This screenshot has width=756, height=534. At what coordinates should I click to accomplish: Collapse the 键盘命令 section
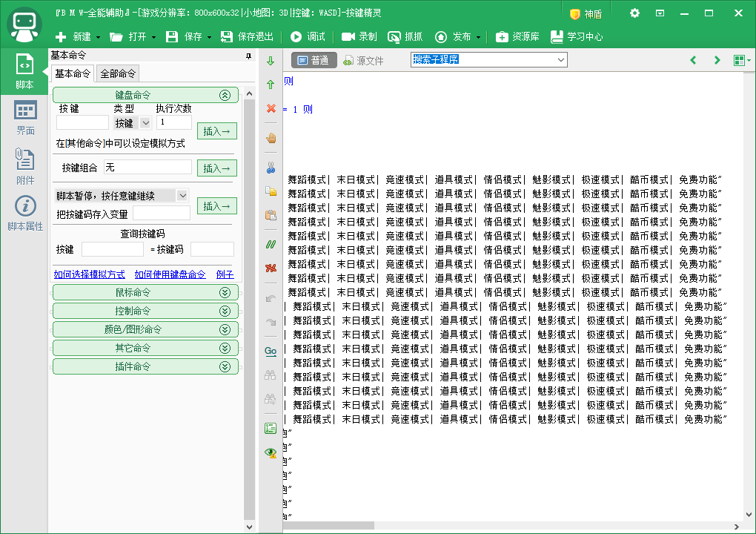coord(227,94)
